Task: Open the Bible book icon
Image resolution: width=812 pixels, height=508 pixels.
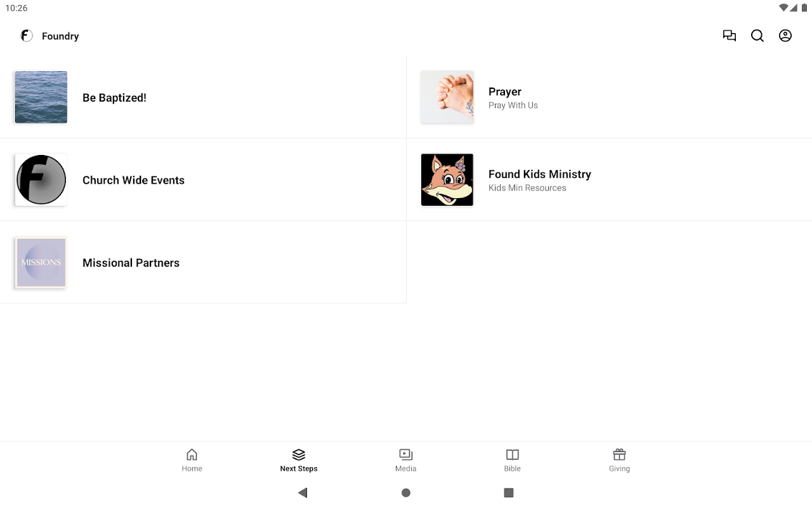Action: (x=513, y=455)
